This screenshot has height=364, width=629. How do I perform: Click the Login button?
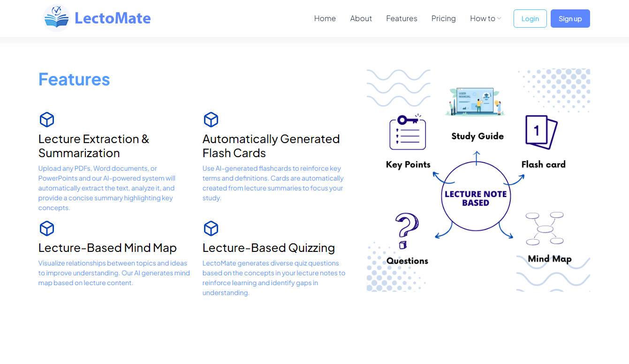click(x=530, y=18)
